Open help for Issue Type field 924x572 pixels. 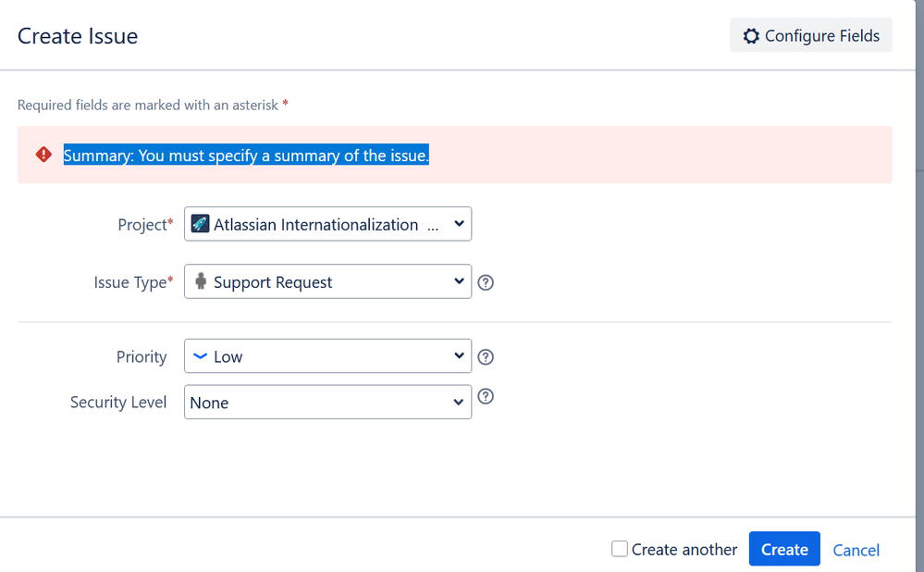point(485,282)
